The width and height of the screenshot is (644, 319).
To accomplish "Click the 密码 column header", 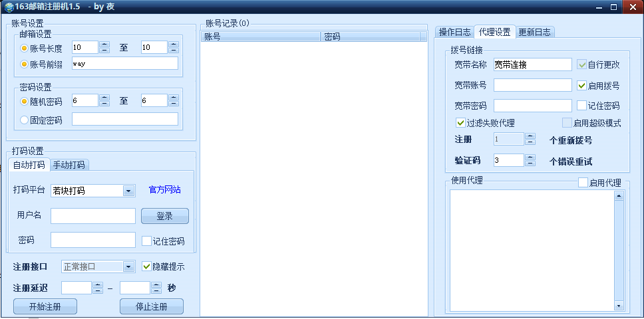I will click(370, 37).
